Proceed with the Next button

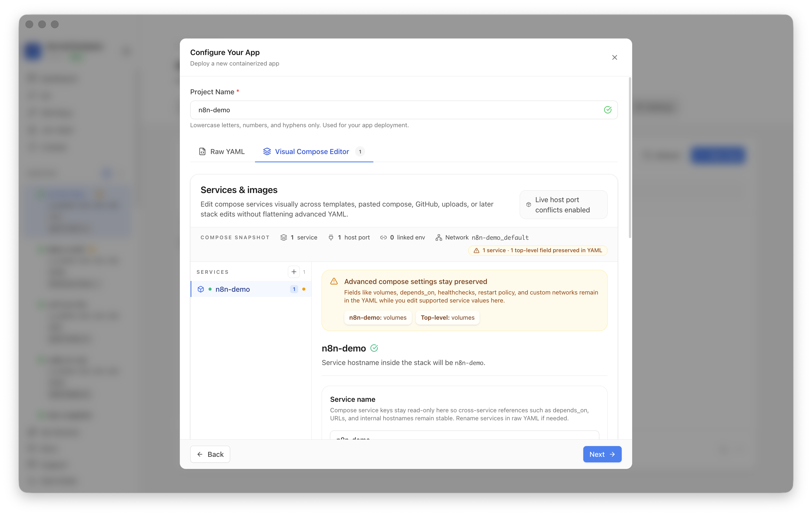[602, 454]
